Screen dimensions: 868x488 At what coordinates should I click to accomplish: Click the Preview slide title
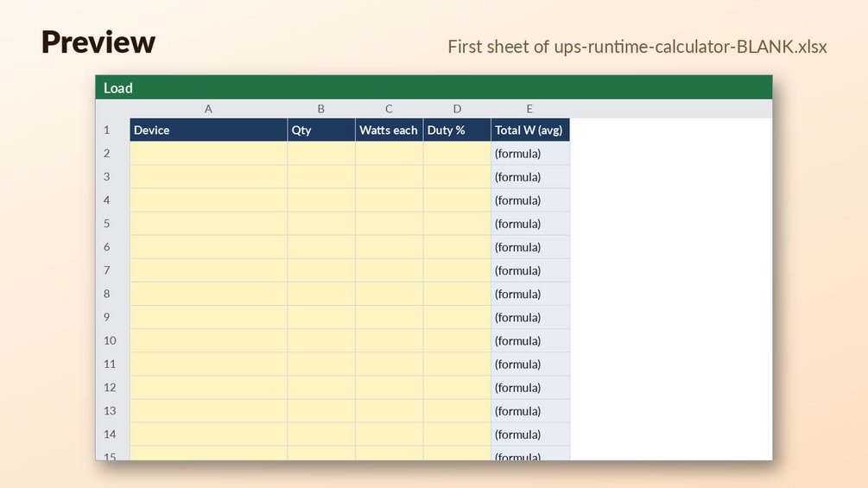pos(98,42)
